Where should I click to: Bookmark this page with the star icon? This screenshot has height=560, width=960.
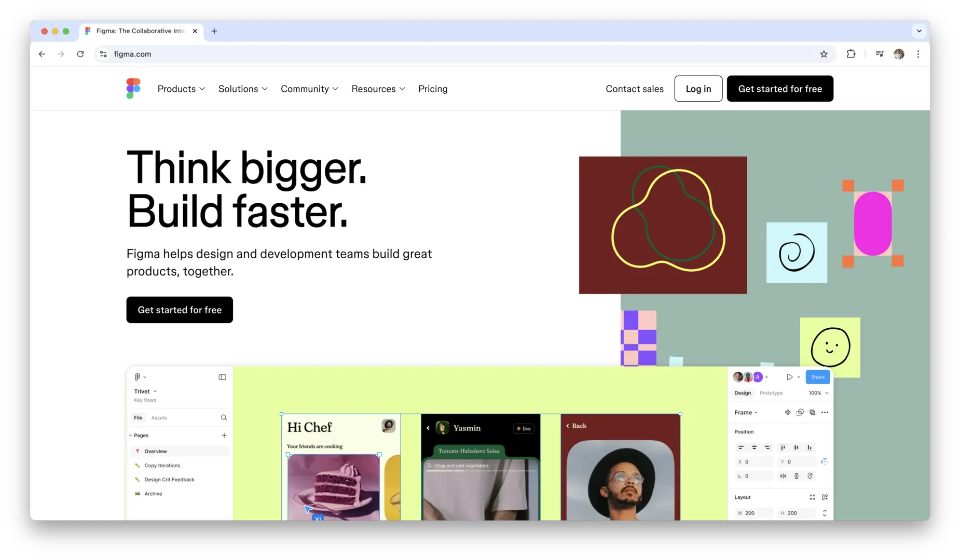(824, 54)
